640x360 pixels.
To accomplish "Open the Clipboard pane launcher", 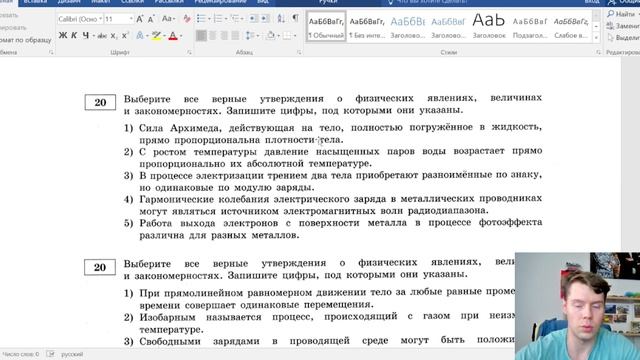I will point(51,52).
